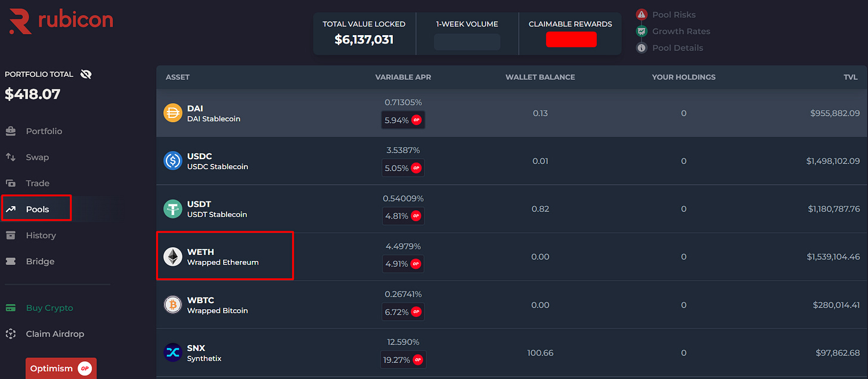Click the WBTC 6.72% OP reward badge
This screenshot has width=868, height=379.
click(403, 312)
